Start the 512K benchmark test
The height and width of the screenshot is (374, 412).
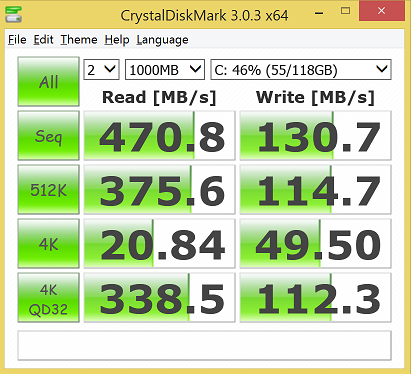tap(48, 190)
